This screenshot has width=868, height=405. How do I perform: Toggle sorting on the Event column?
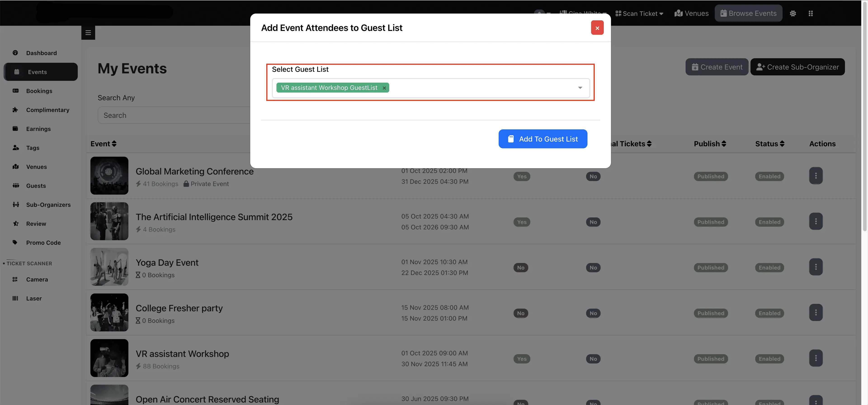pos(104,143)
